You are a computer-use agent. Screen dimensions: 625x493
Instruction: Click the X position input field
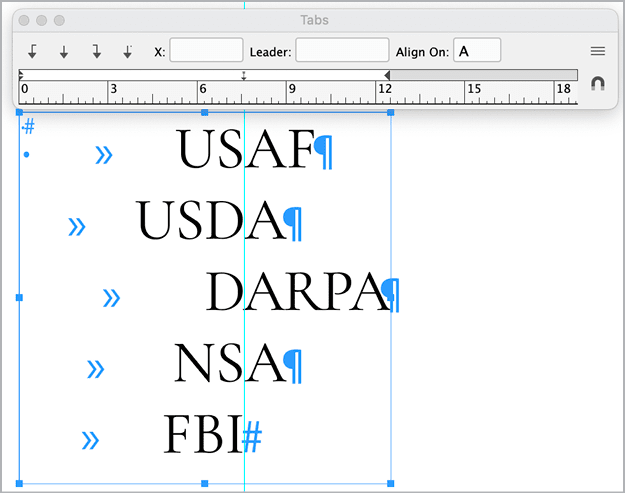tap(206, 50)
